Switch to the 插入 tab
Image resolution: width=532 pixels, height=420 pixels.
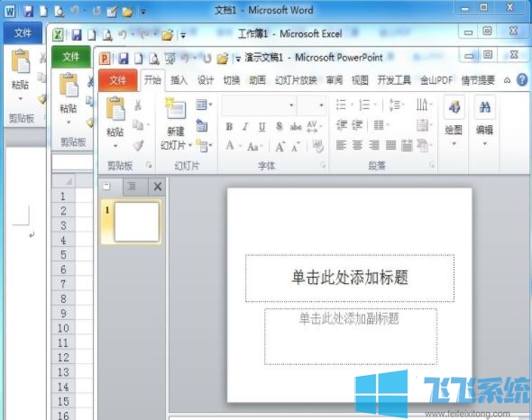click(179, 80)
